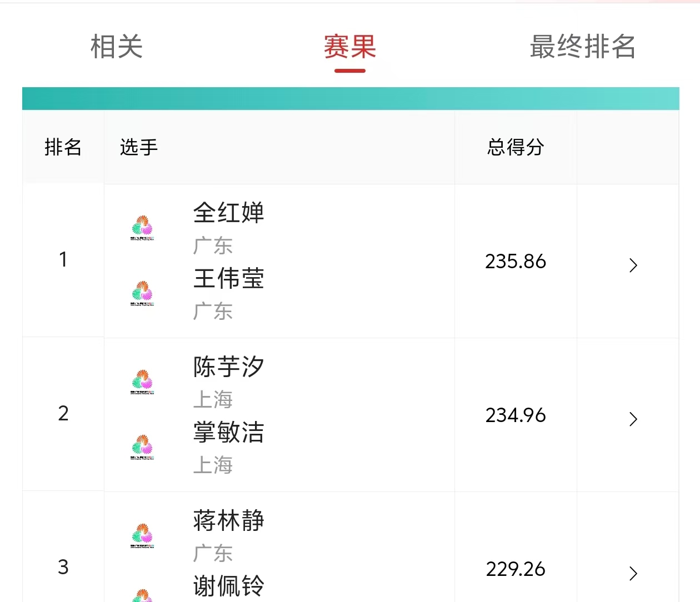Image resolution: width=700 pixels, height=602 pixels.
Task: Select athlete name 谢佩铃
Action: point(228,586)
